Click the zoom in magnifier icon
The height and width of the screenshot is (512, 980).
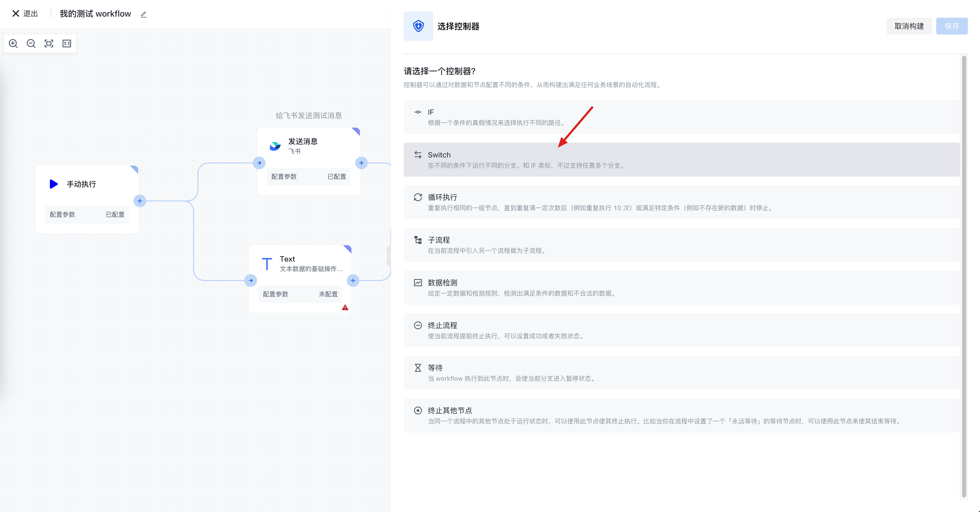coord(13,43)
